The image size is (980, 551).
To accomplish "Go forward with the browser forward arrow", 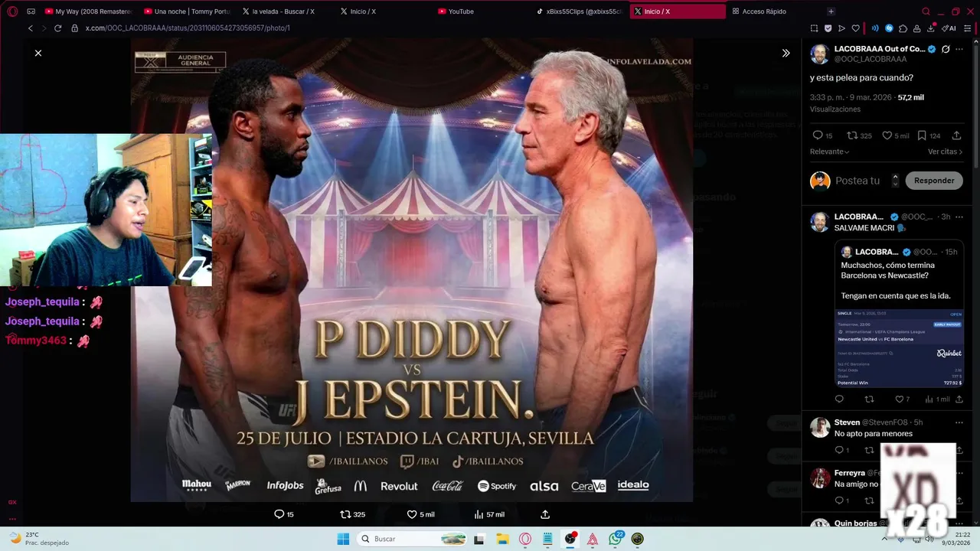I will (44, 28).
